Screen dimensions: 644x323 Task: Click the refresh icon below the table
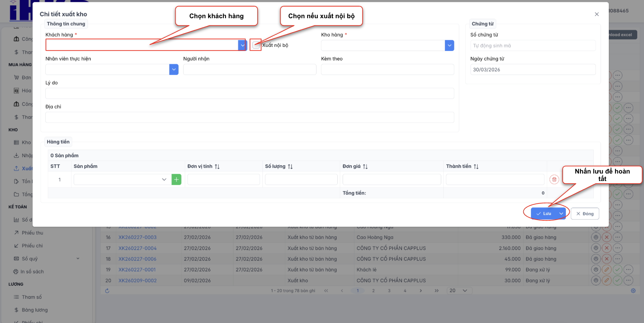click(107, 291)
